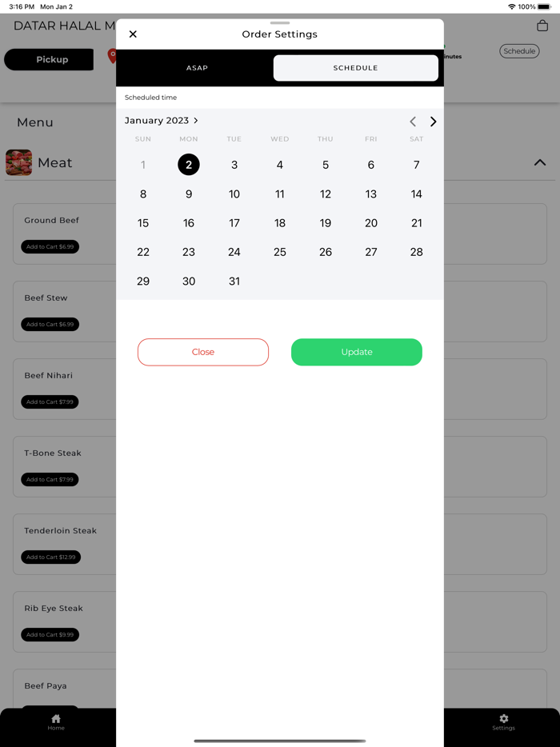560x747 pixels.
Task: Collapse the Meat category chevron
Action: (x=539, y=162)
